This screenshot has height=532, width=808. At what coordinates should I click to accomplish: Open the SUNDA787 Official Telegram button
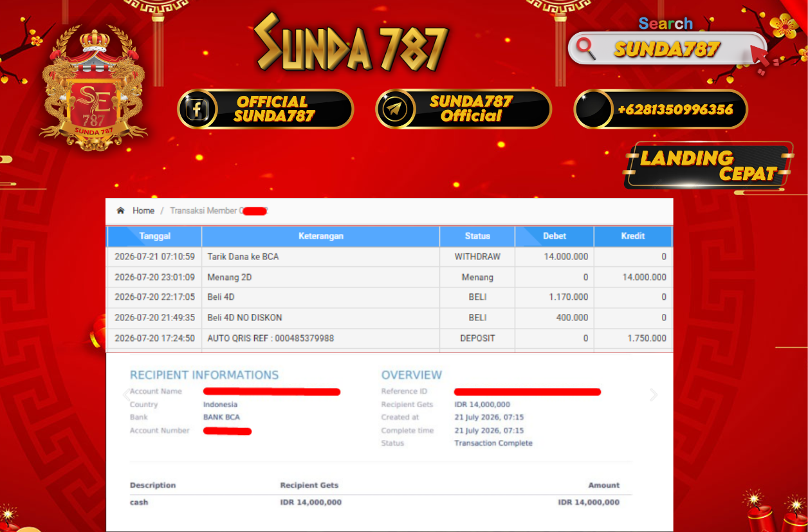tap(463, 109)
